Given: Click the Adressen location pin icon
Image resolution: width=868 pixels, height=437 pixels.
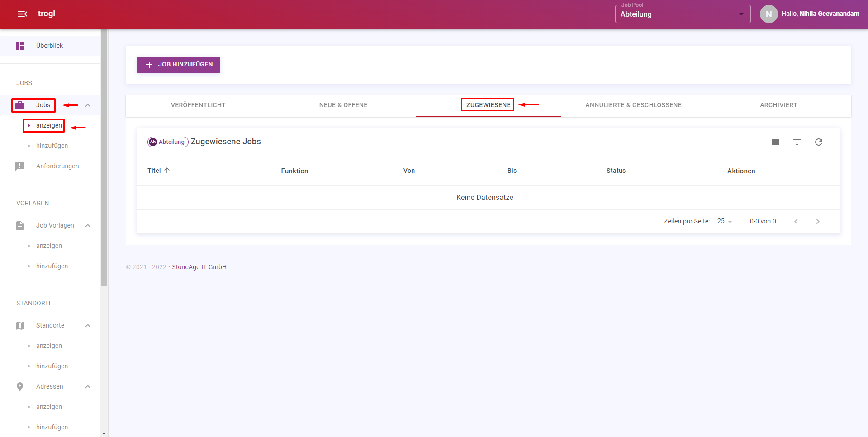Looking at the screenshot, I should 20,387.
